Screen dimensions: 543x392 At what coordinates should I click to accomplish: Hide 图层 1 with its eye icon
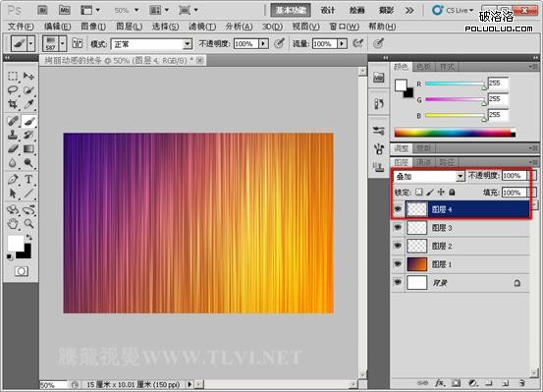(x=398, y=263)
